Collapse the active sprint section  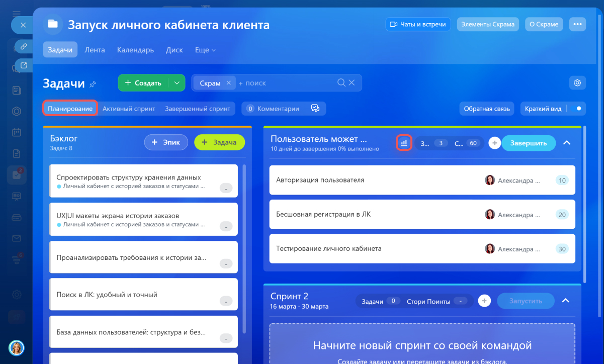pyautogui.click(x=567, y=143)
